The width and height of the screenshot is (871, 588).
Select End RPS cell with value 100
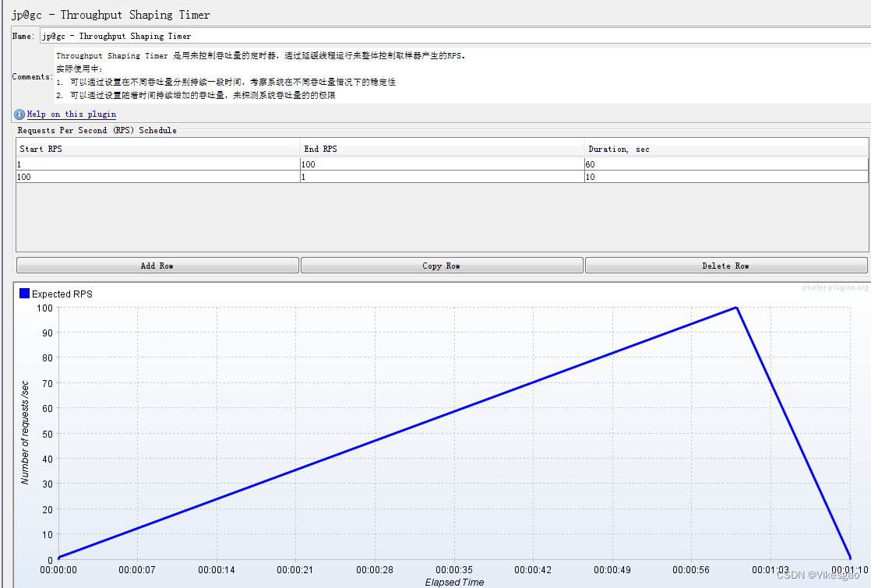coord(443,164)
